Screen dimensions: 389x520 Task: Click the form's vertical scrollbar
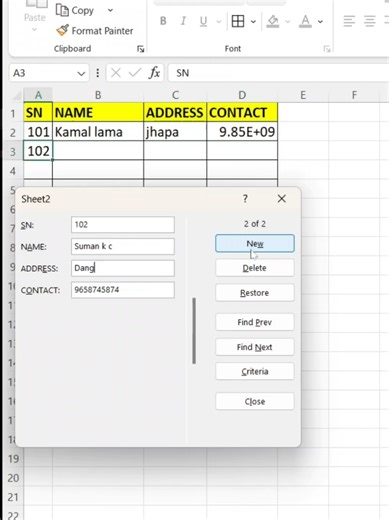pyautogui.click(x=194, y=331)
